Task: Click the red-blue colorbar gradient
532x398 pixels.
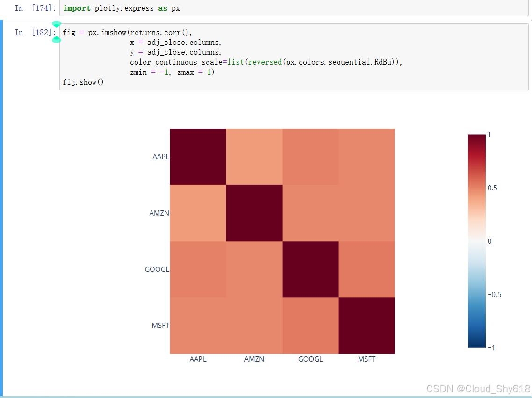Action: pos(477,241)
